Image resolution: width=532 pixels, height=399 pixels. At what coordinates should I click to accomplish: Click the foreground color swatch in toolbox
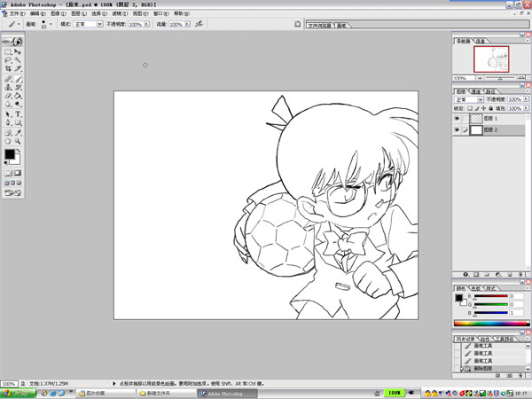[10, 154]
